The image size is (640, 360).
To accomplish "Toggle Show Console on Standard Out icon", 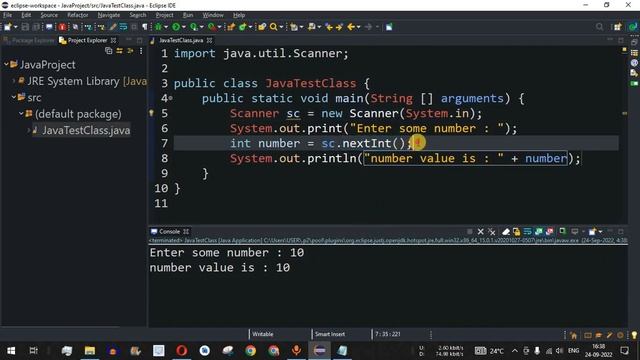I will [x=538, y=232].
